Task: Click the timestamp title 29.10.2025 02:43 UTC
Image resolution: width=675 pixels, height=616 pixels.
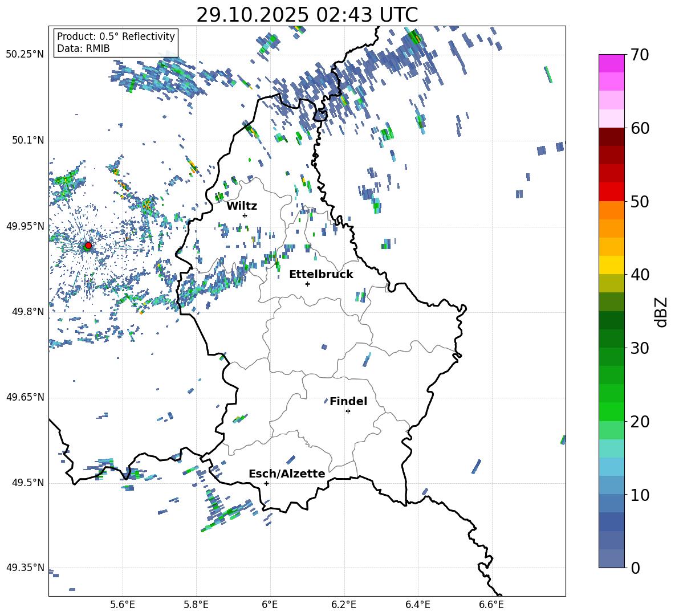Action: [307, 15]
